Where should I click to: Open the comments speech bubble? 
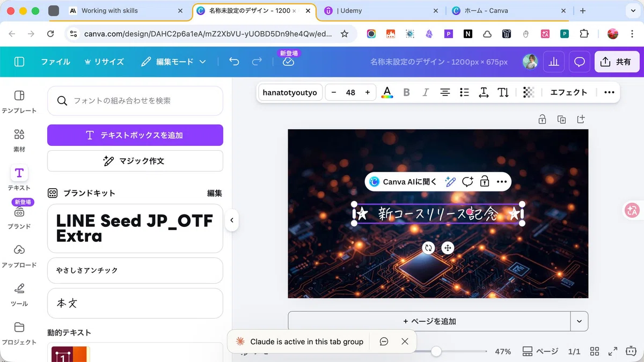tap(580, 62)
